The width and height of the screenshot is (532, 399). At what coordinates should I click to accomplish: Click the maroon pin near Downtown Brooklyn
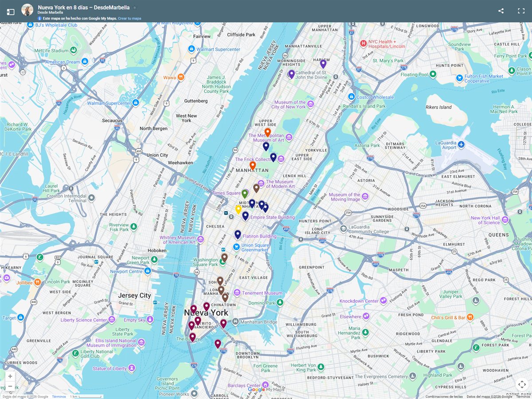coord(218,344)
